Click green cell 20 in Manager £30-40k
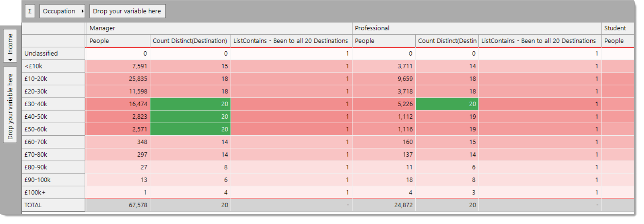 [x=190, y=104]
